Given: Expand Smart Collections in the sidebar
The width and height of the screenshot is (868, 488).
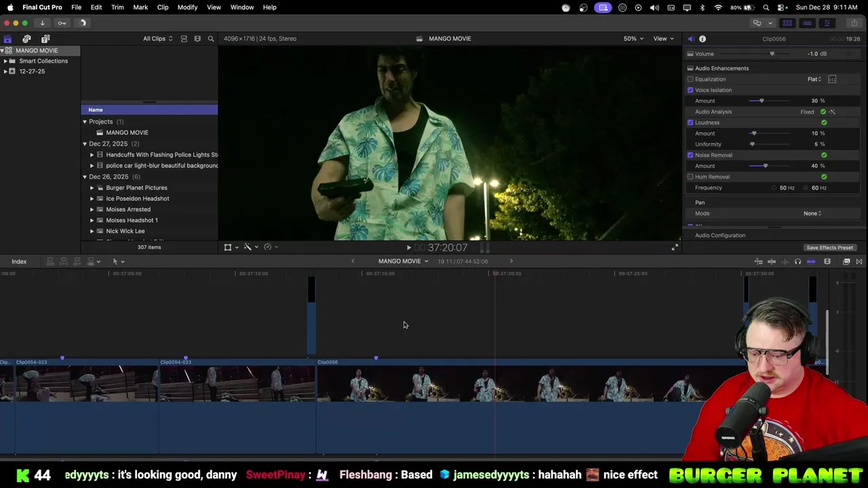Looking at the screenshot, I should (x=5, y=61).
